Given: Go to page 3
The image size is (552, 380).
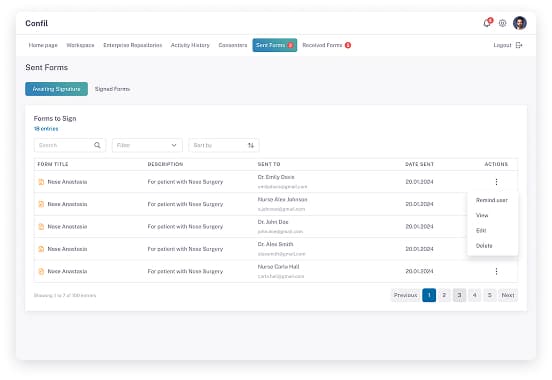Looking at the screenshot, I should 459,295.
